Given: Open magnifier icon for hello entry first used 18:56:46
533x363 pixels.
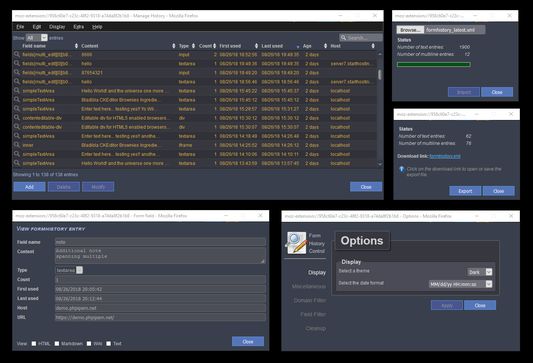Looking at the screenshot, I should (17, 81).
